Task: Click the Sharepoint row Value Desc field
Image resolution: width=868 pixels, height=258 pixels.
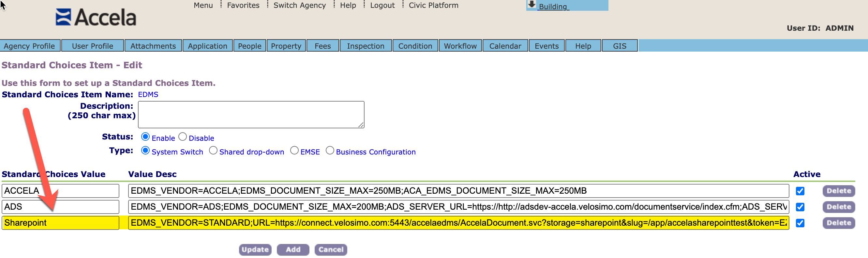Action: tap(458, 223)
